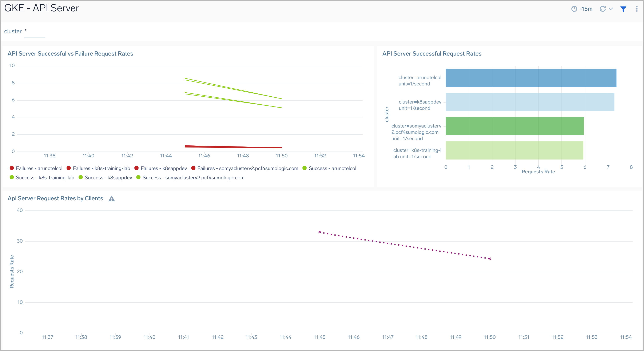The height and width of the screenshot is (351, 644).
Task: Click the clock time range icon
Action: tap(575, 9)
